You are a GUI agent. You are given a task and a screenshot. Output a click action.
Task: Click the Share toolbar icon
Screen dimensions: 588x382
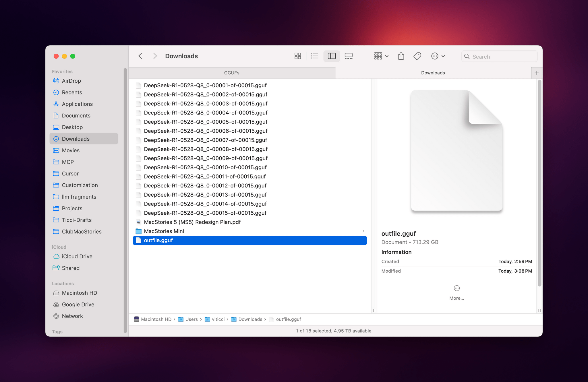coord(401,56)
